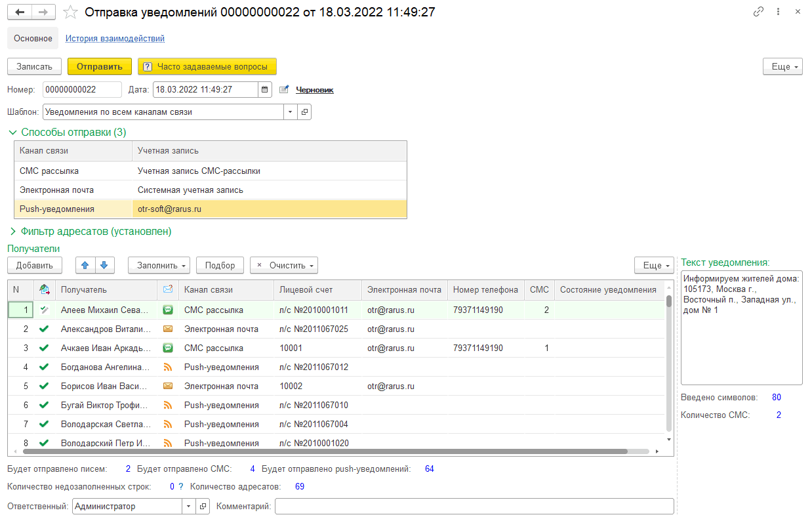
Task: Select the Электронная почта channel row
Action: tap(210, 190)
